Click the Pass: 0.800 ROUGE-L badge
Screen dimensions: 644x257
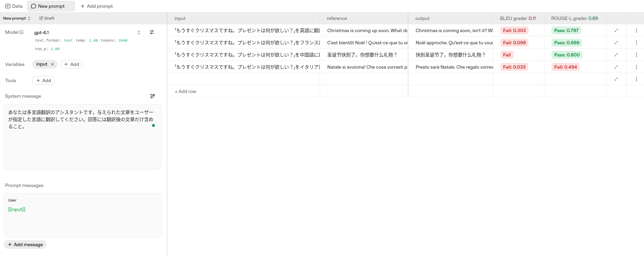click(567, 55)
